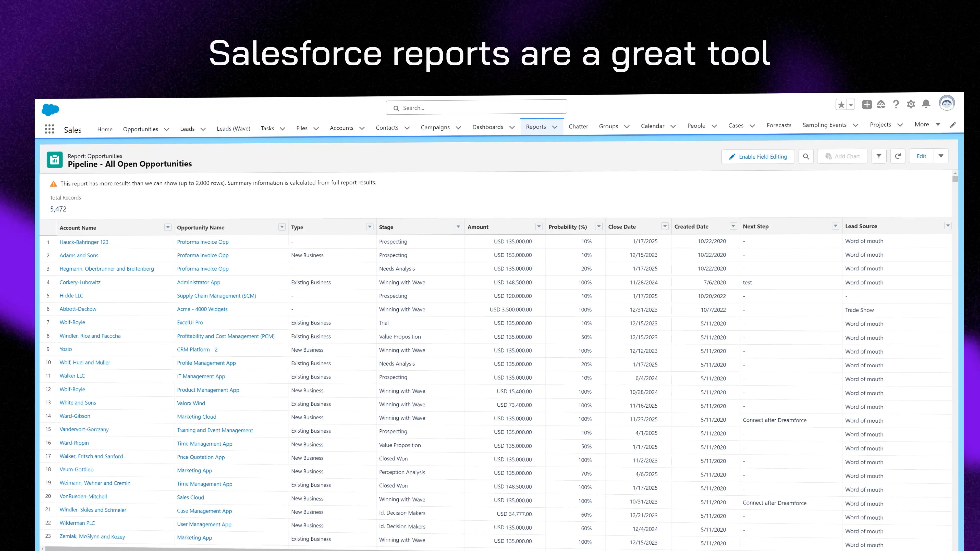
Task: Enable Field Editing on the report
Action: coord(758,156)
